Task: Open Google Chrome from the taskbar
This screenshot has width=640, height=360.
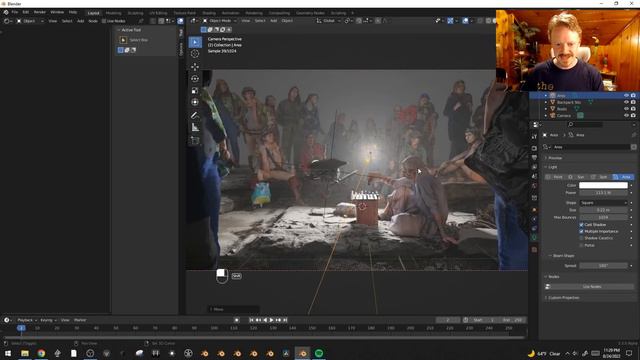Action: [41, 353]
